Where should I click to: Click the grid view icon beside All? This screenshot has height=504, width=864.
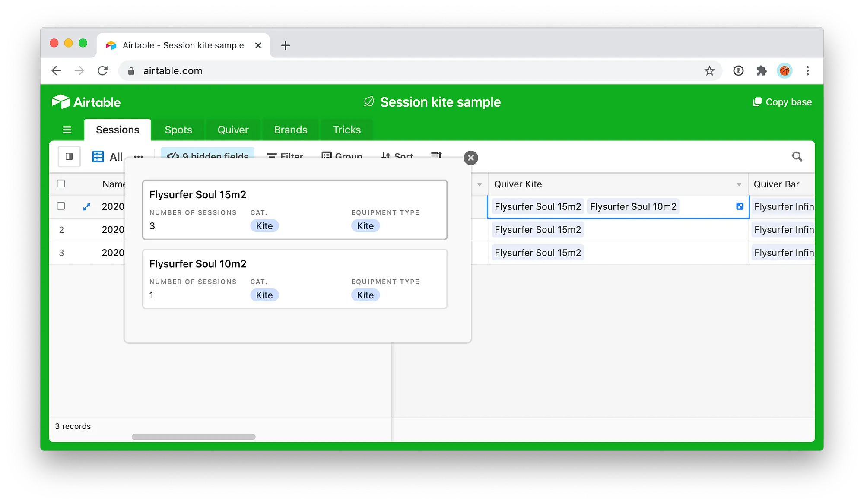click(98, 156)
